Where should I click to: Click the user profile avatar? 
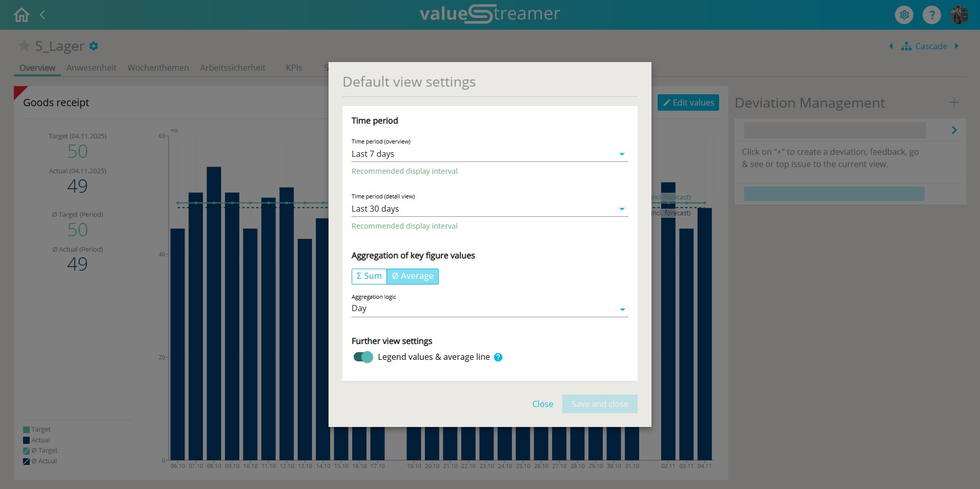(x=958, y=15)
